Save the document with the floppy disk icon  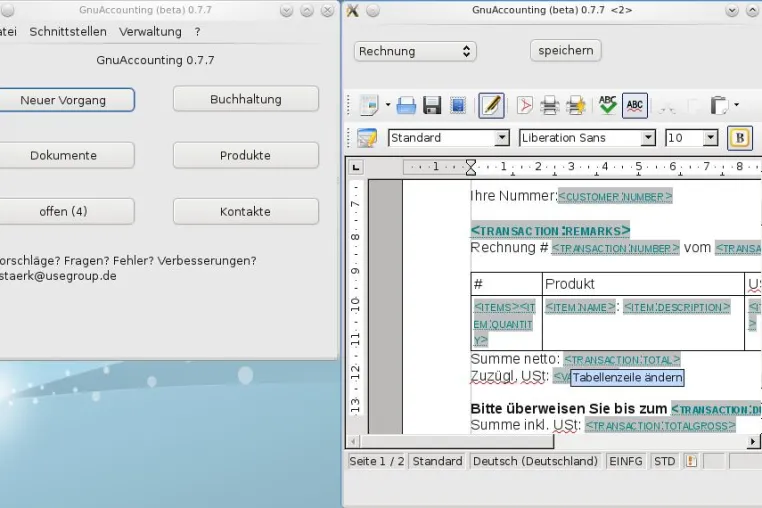click(x=432, y=105)
